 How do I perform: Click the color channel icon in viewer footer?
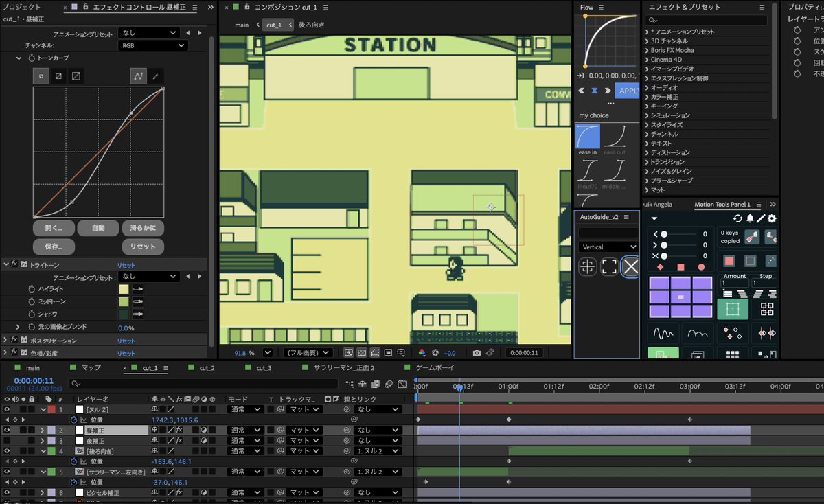pyautogui.click(x=422, y=352)
